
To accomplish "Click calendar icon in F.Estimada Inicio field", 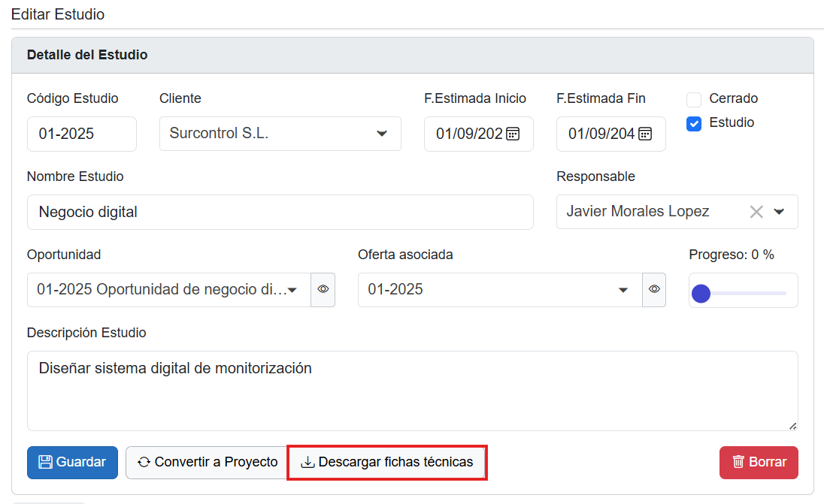I will coord(513,134).
